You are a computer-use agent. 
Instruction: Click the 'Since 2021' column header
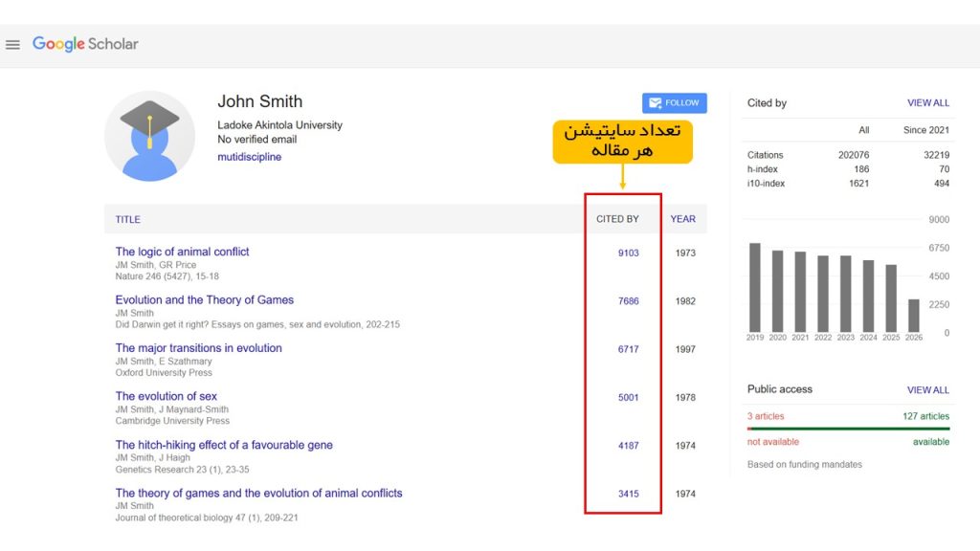point(925,130)
